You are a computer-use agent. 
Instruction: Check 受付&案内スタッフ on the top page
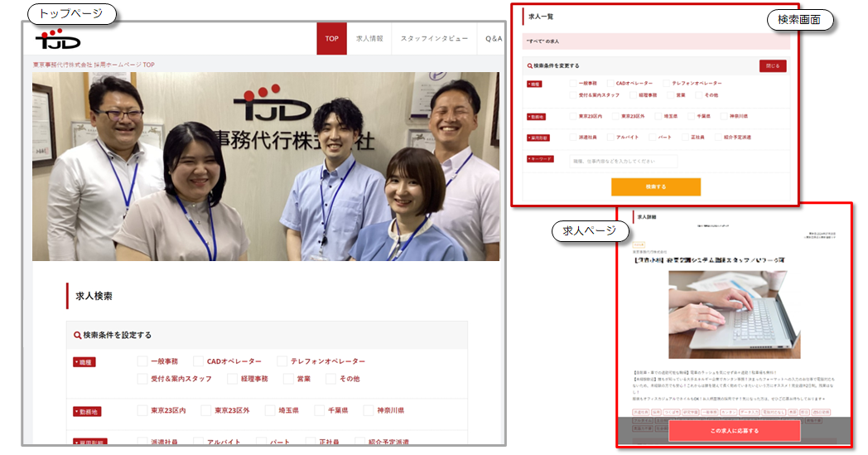pyautogui.click(x=142, y=379)
